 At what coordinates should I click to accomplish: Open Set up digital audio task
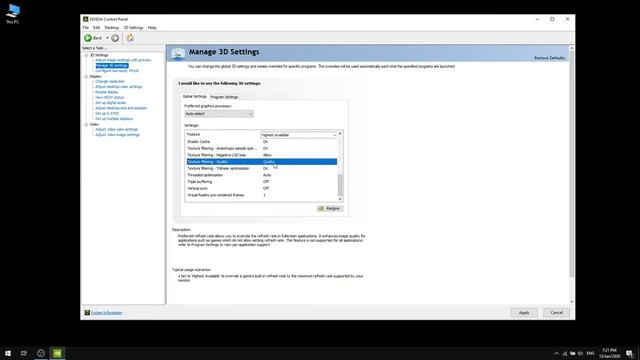[x=111, y=103]
